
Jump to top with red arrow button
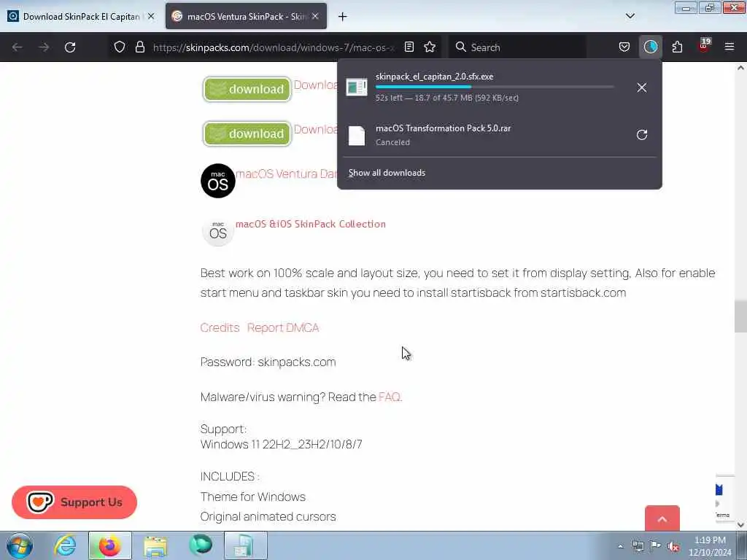[x=662, y=519]
